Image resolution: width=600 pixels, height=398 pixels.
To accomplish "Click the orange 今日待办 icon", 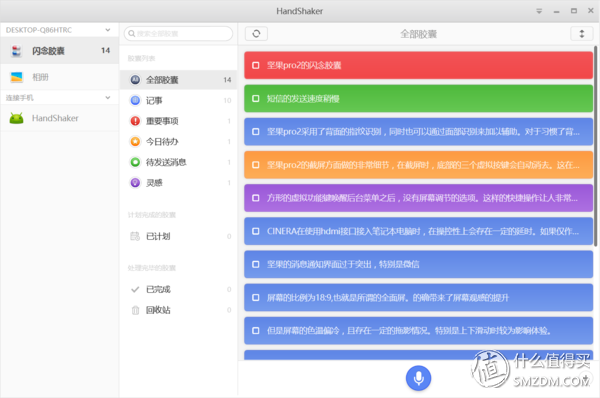I will click(135, 142).
